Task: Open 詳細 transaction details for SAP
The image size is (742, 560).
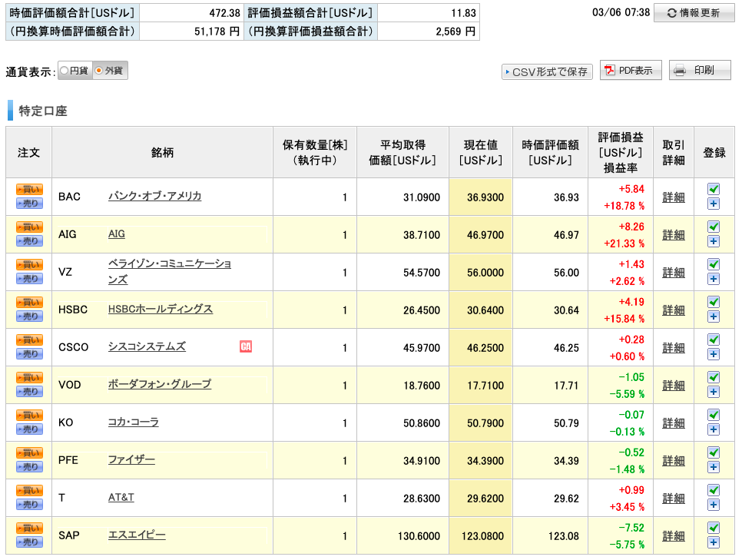Action: (x=674, y=536)
